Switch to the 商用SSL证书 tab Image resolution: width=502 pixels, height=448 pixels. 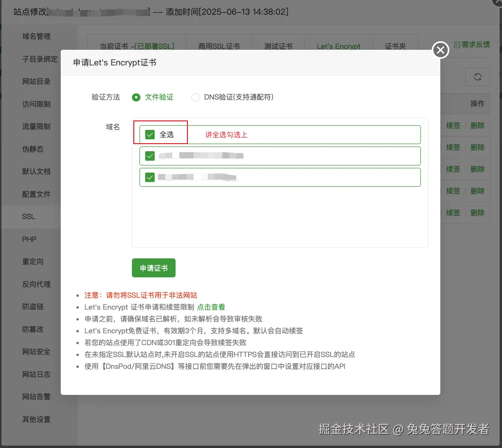click(x=219, y=46)
